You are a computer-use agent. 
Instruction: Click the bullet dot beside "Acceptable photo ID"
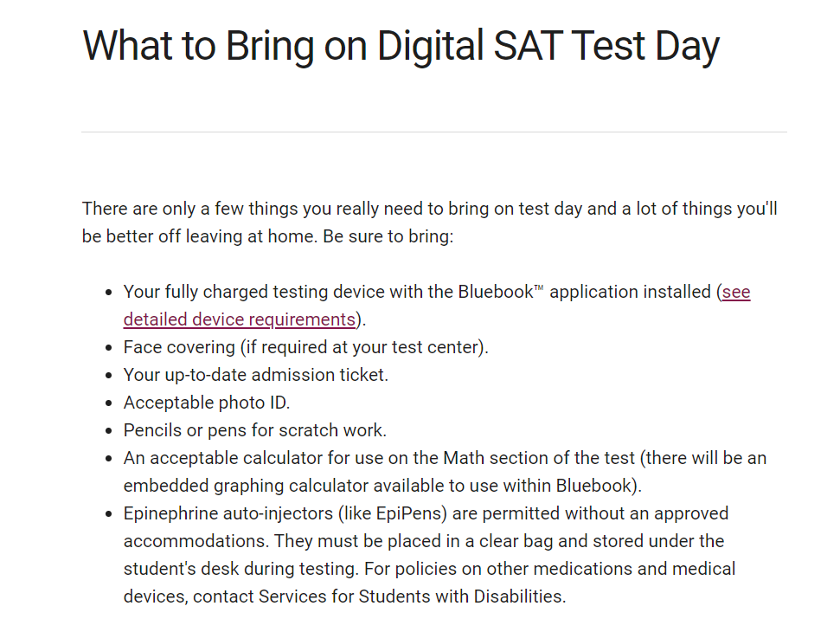point(109,403)
